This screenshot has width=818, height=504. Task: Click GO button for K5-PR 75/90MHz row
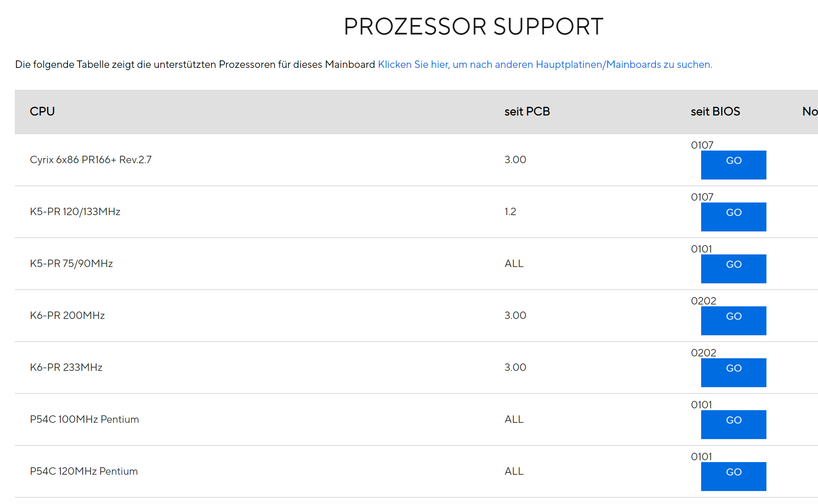(733, 269)
